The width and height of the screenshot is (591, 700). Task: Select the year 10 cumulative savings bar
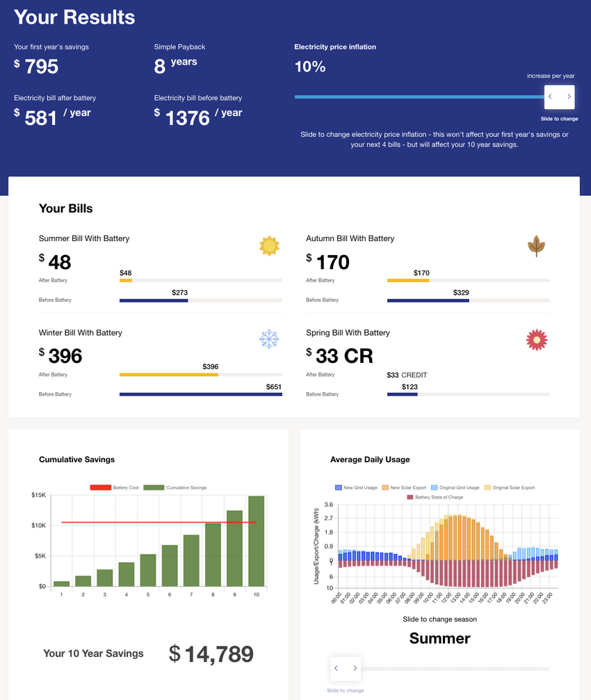(x=256, y=542)
